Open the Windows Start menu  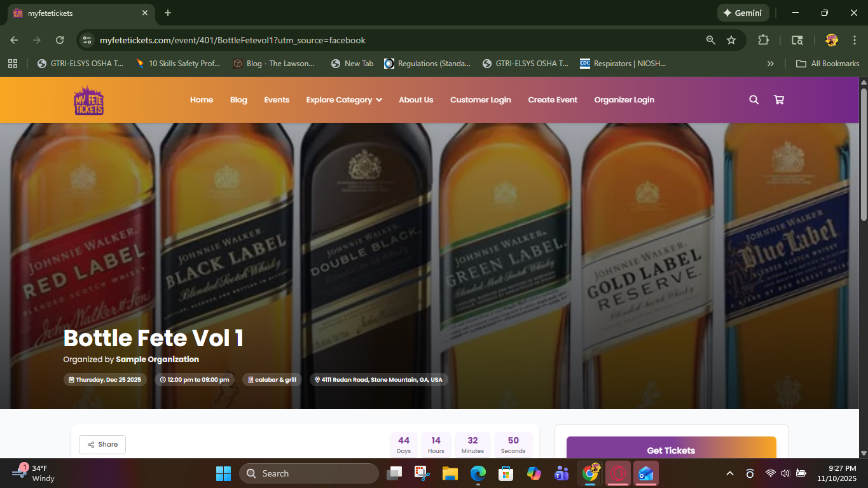(223, 473)
